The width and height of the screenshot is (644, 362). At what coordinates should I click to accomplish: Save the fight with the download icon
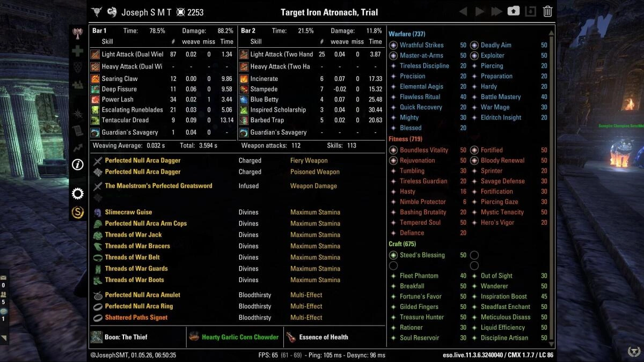point(530,11)
